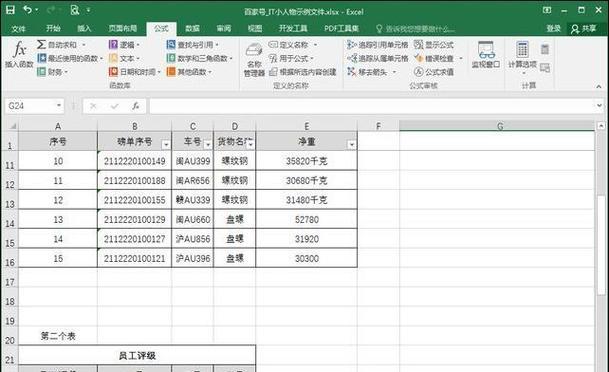Image resolution: width=609 pixels, height=372 pixels.
Task: Open the Insert Function fx button
Action: point(19,55)
